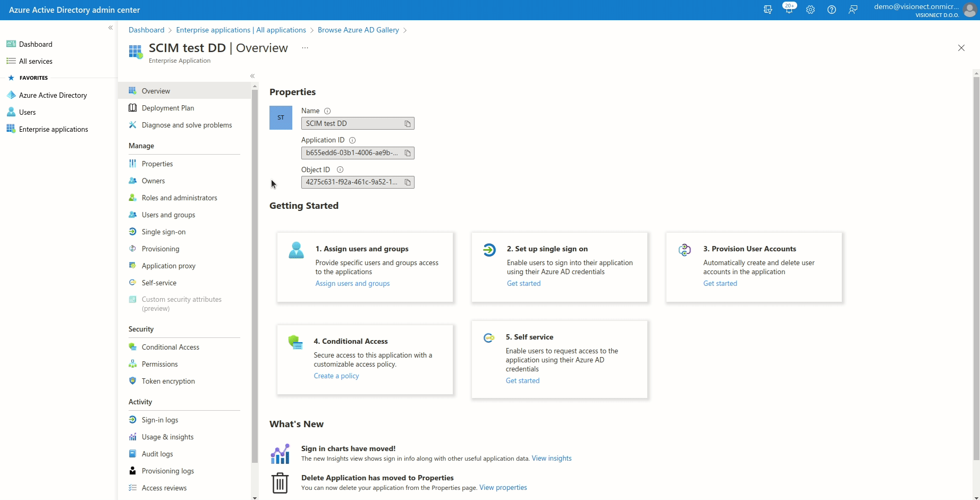Collapse the left portal navigation menu
Screen dimensions: 980x500
tap(111, 28)
